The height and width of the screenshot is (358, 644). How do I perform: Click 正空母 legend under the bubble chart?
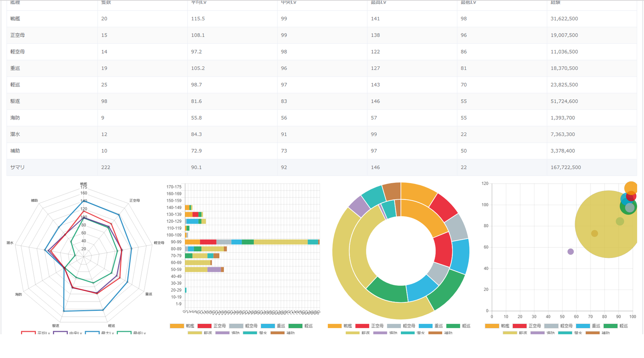pyautogui.click(x=527, y=326)
